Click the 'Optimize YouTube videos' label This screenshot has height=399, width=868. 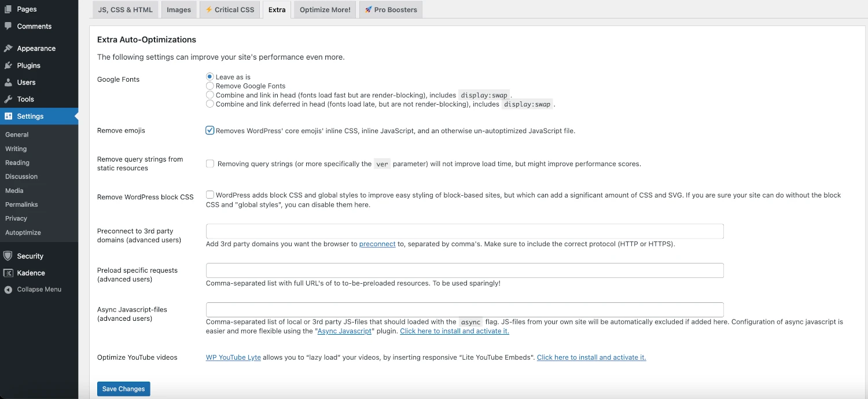click(137, 357)
